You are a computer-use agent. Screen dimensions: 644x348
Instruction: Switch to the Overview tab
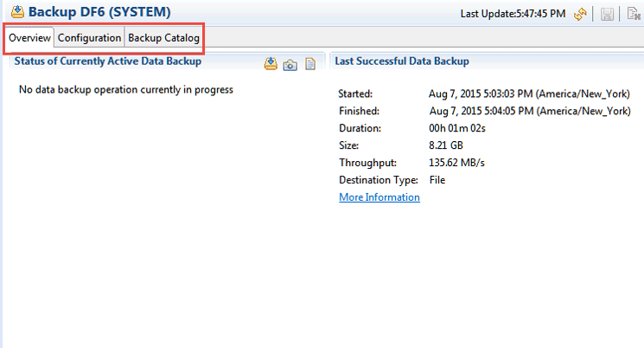(x=29, y=38)
